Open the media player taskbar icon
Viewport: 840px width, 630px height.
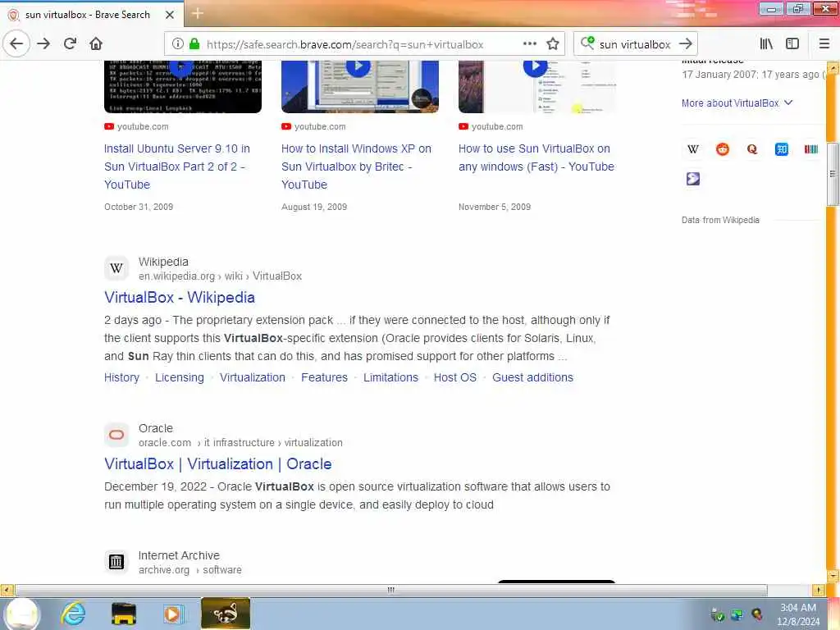[174, 614]
